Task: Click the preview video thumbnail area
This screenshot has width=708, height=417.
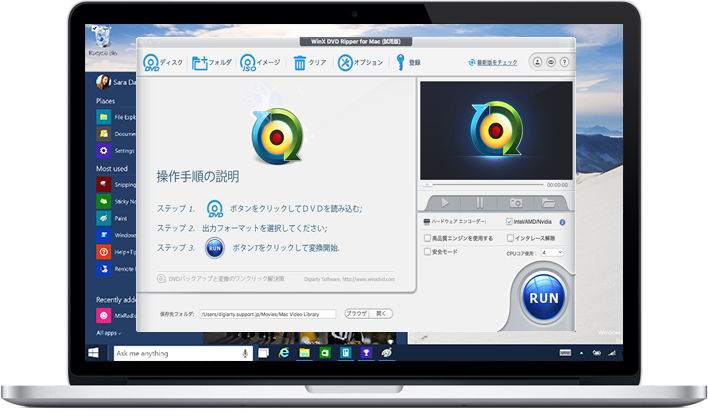Action: [496, 130]
